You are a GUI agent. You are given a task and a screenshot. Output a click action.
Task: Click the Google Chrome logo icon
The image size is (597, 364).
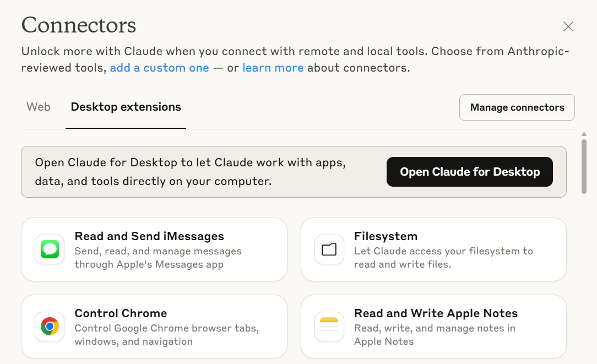[x=50, y=327]
